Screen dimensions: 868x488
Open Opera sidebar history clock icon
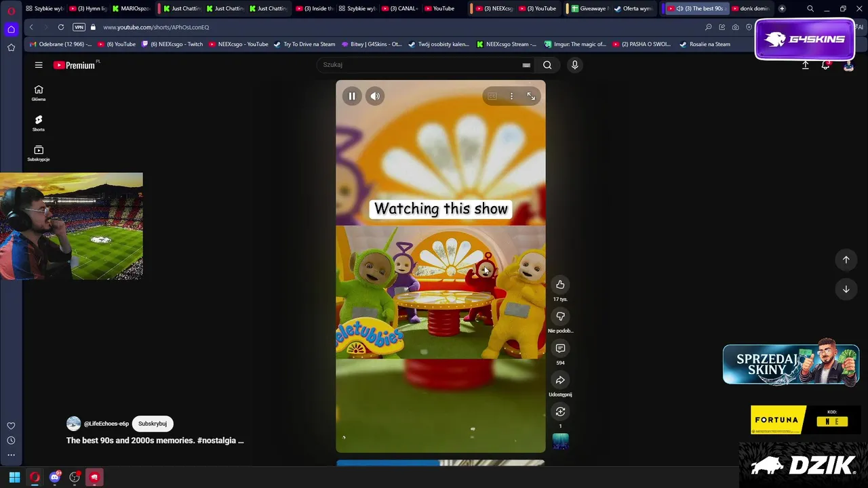(x=11, y=441)
